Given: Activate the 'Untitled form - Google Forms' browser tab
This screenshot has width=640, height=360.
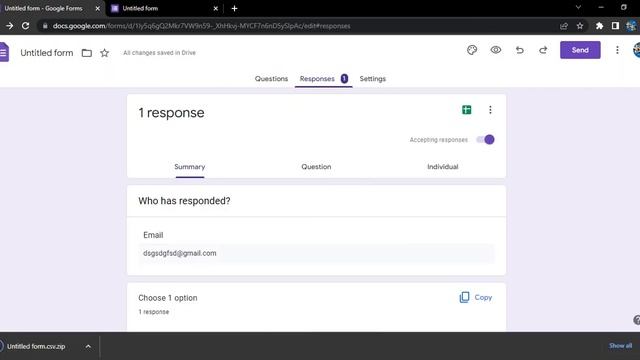Looking at the screenshot, I should pos(43,8).
